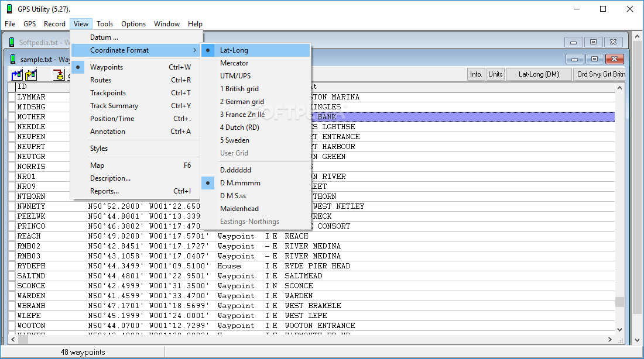Open the Help menu
This screenshot has height=359, width=644.
(x=195, y=24)
